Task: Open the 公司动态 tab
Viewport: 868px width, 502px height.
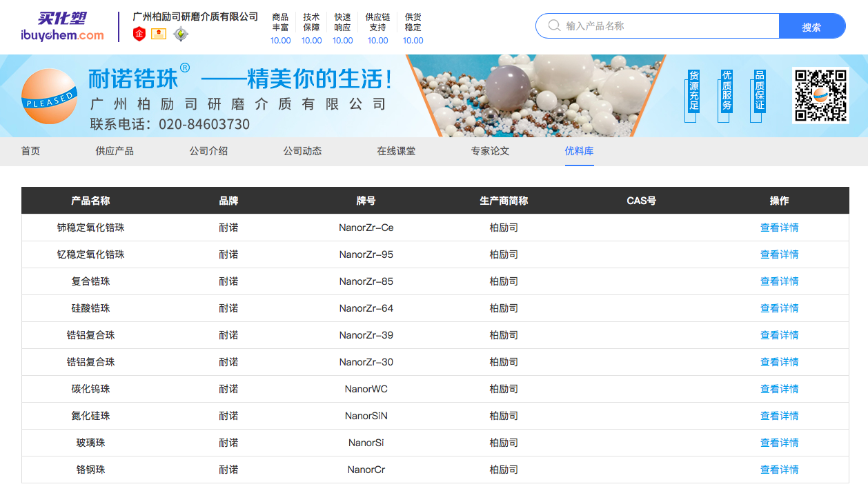Action: (302, 151)
